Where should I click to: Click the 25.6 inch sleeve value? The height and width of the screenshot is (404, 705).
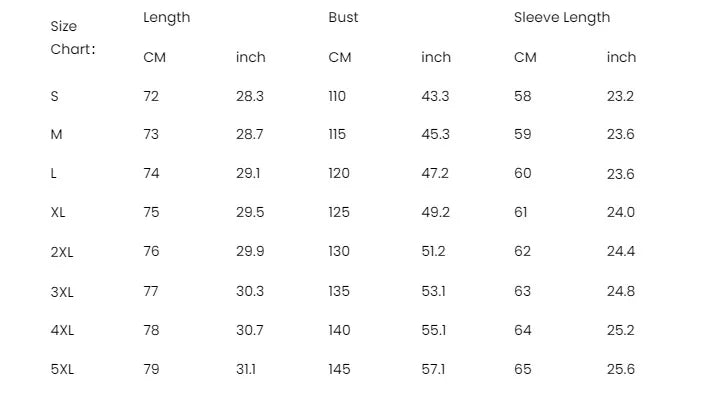click(620, 369)
